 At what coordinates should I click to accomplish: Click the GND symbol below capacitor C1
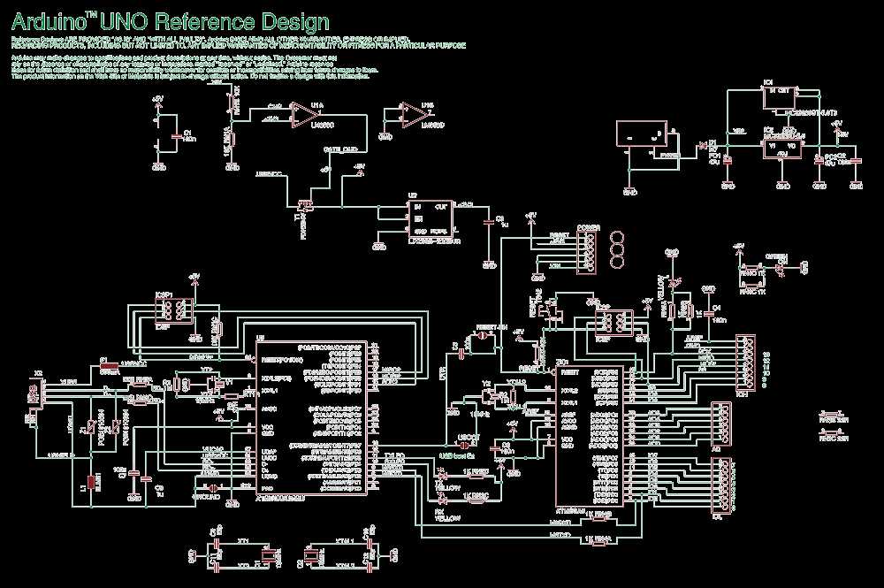point(158,167)
